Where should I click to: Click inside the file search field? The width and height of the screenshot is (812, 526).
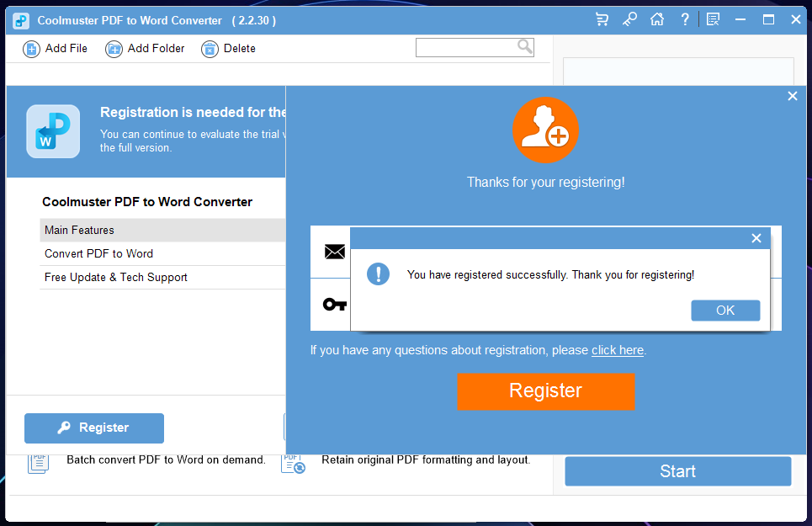point(466,48)
